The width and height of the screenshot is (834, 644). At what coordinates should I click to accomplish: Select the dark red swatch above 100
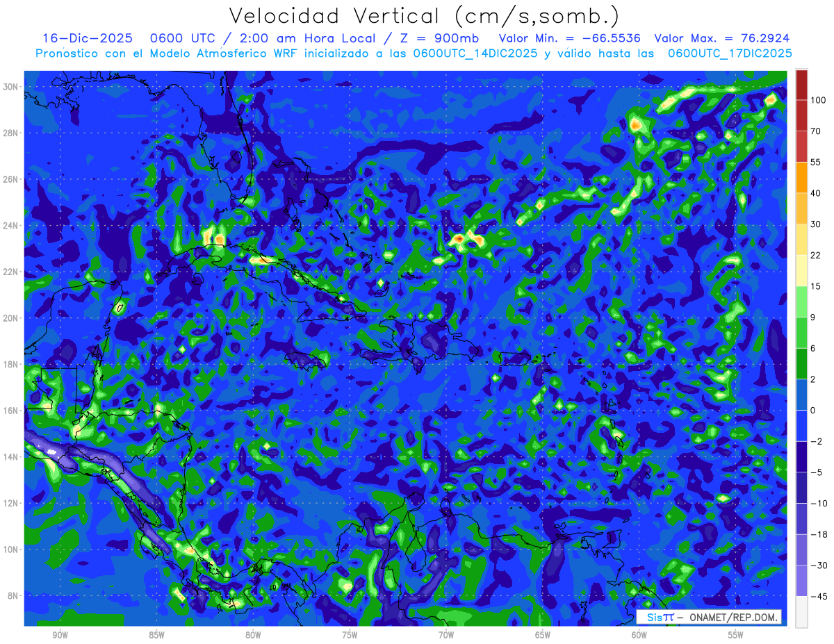click(801, 85)
